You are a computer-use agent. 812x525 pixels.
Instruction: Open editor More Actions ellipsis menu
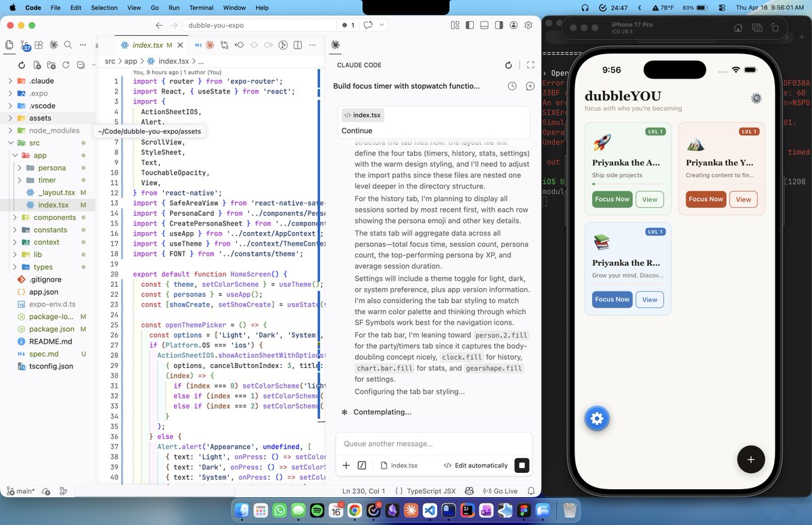[x=314, y=45]
